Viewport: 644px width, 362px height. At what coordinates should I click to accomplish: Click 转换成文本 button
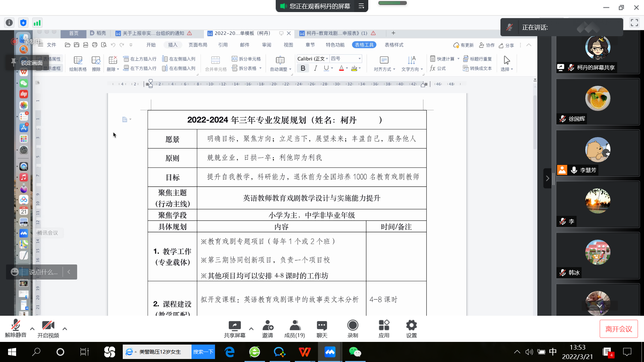(x=477, y=68)
